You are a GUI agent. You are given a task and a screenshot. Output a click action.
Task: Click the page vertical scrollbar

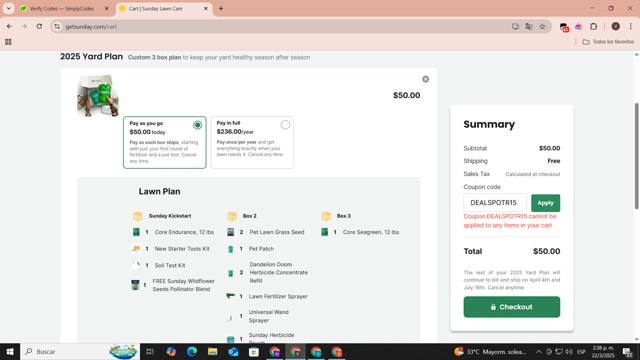636,156
